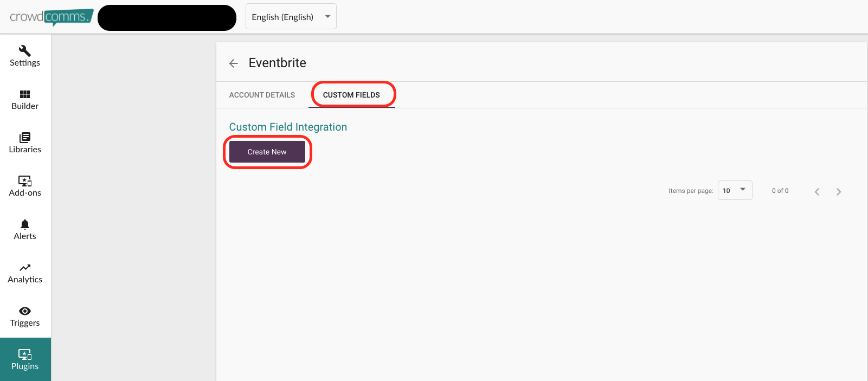Open the items per page dropdown
Image resolution: width=868 pixels, height=381 pixels.
click(x=735, y=190)
